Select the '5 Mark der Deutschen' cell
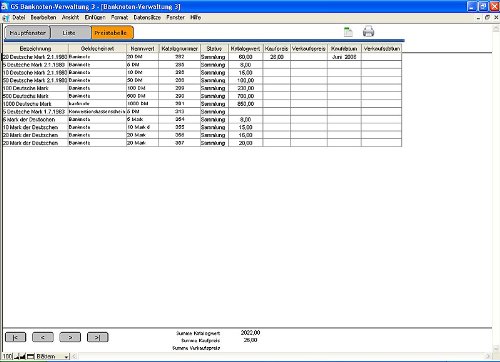500x362 pixels. pos(35,120)
